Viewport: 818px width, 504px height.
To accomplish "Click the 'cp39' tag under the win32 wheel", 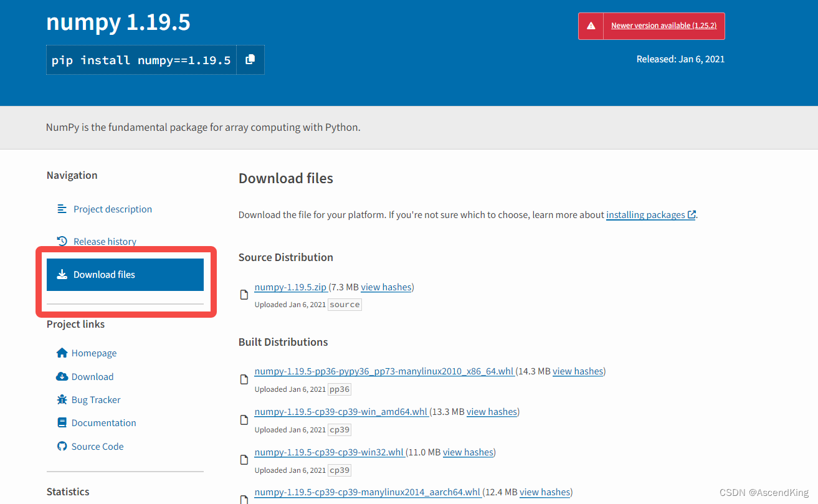I will pos(340,470).
